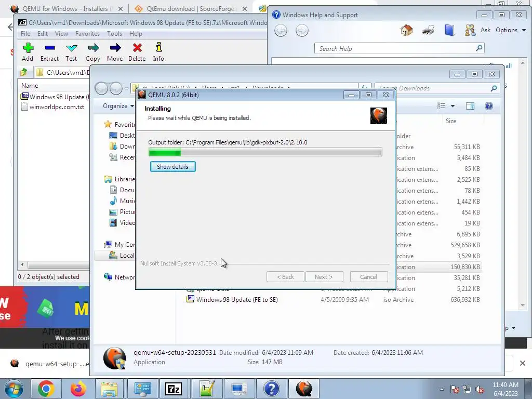Click the installation progress bar
This screenshot has width=532, height=399.
[265, 152]
